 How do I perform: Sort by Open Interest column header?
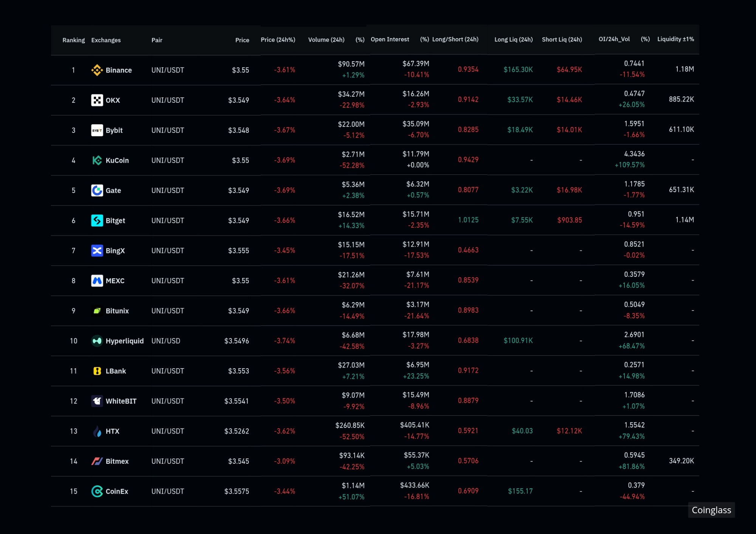coord(390,39)
